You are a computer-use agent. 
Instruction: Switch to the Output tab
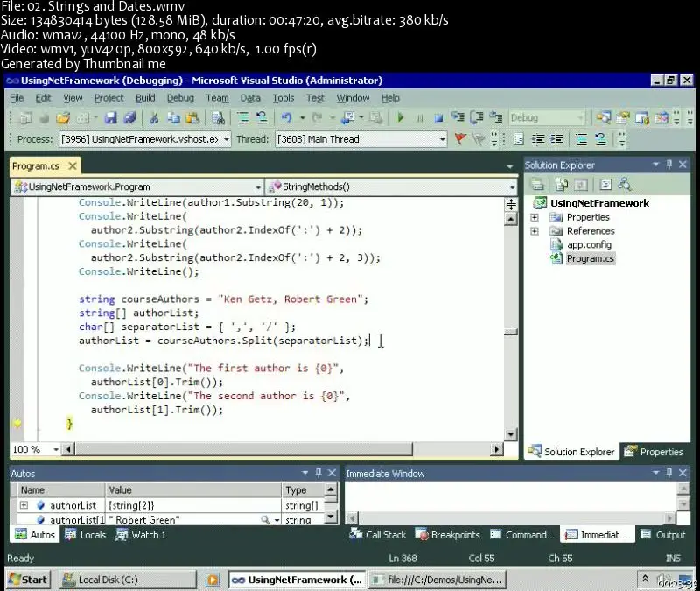point(663,535)
